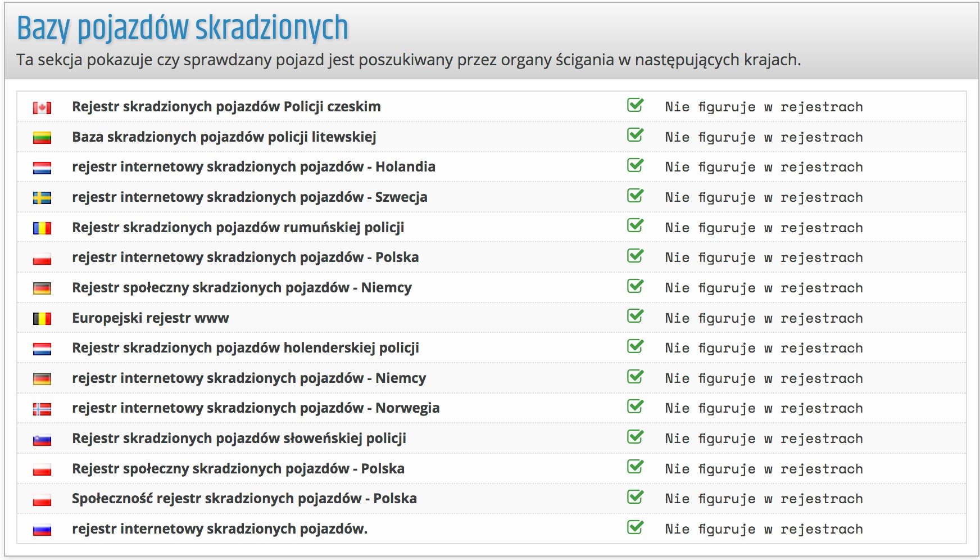Screen dimensions: 980x560
Task: Click the checkmark in 'rejestr internetowy - Polska' row
Action: tap(636, 256)
